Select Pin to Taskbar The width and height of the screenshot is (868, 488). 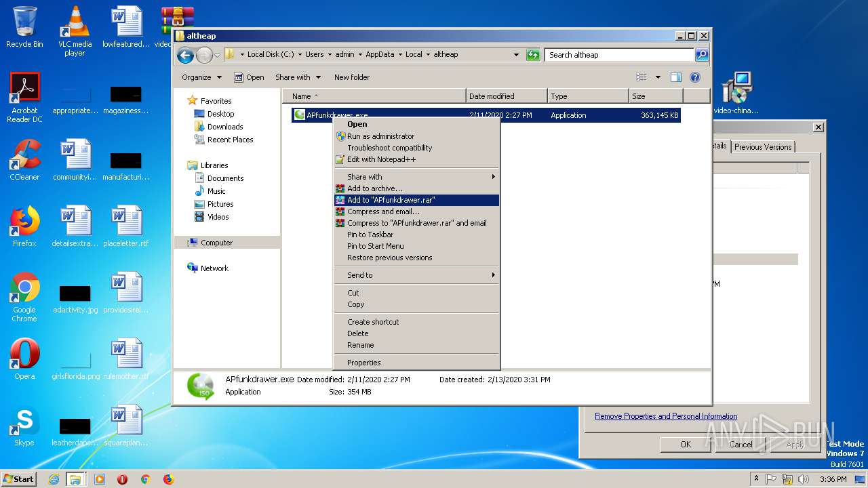pos(416,235)
